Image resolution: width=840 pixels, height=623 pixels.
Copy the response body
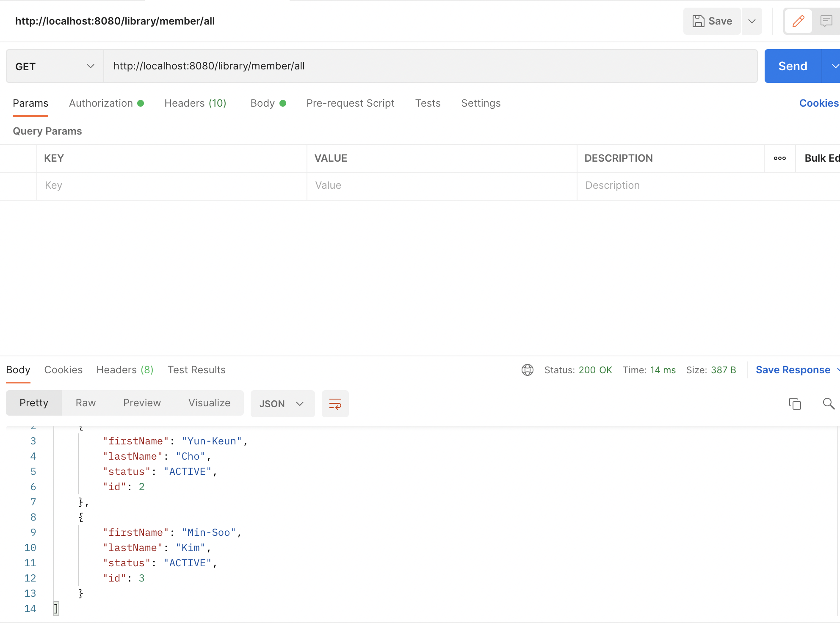point(795,403)
